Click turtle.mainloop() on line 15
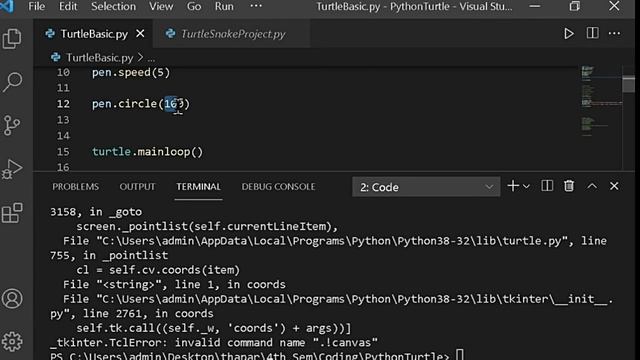 click(x=147, y=152)
